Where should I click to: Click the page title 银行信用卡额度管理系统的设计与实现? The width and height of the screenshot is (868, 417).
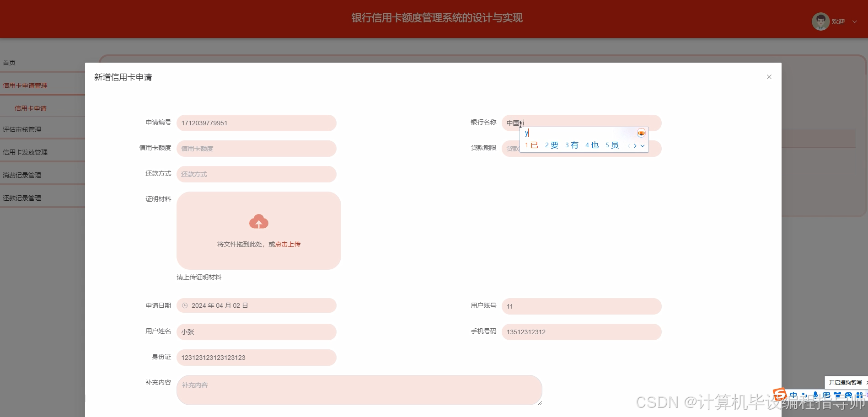coord(437,18)
